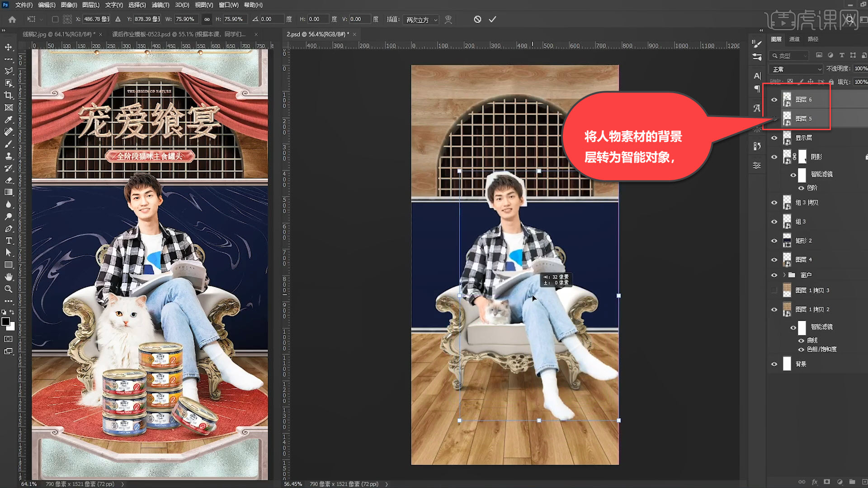Click the W width percentage field

185,19
